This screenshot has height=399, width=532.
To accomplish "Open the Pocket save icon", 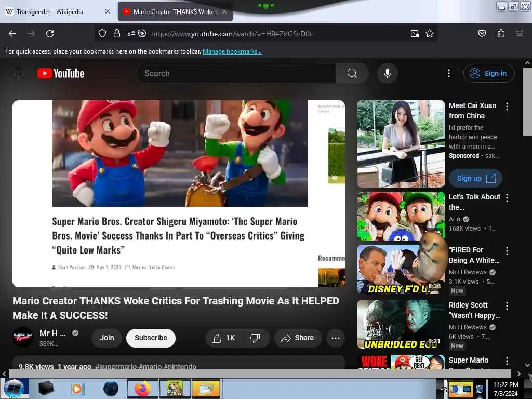I will click(482, 33).
